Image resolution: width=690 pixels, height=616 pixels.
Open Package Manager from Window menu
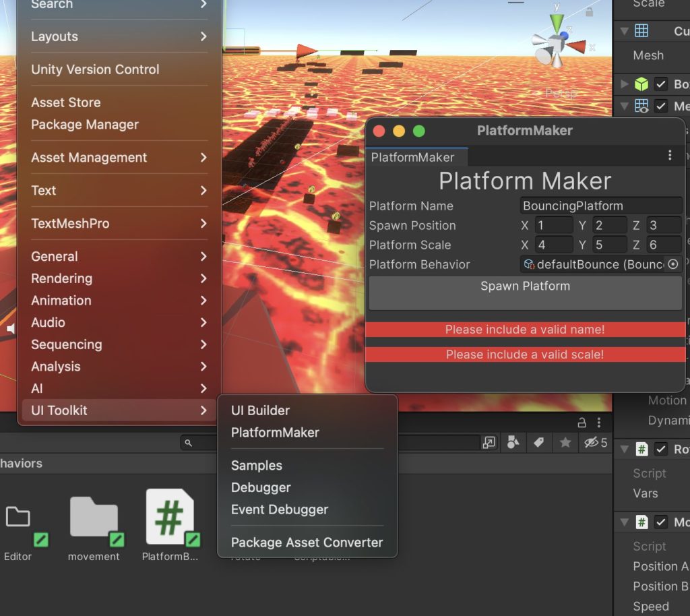point(85,125)
